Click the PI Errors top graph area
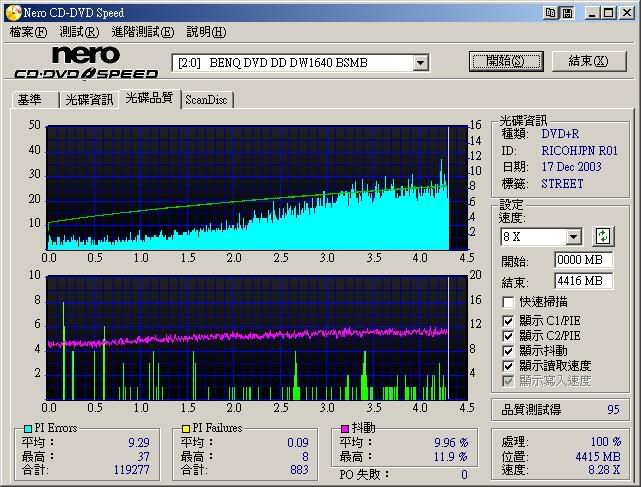 pos(257,188)
